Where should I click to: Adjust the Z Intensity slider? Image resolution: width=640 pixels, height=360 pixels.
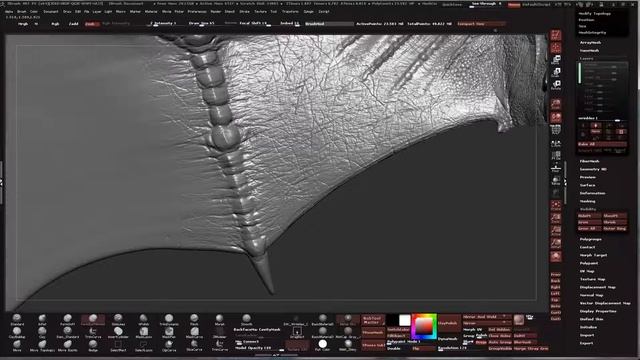pyautogui.click(x=163, y=24)
